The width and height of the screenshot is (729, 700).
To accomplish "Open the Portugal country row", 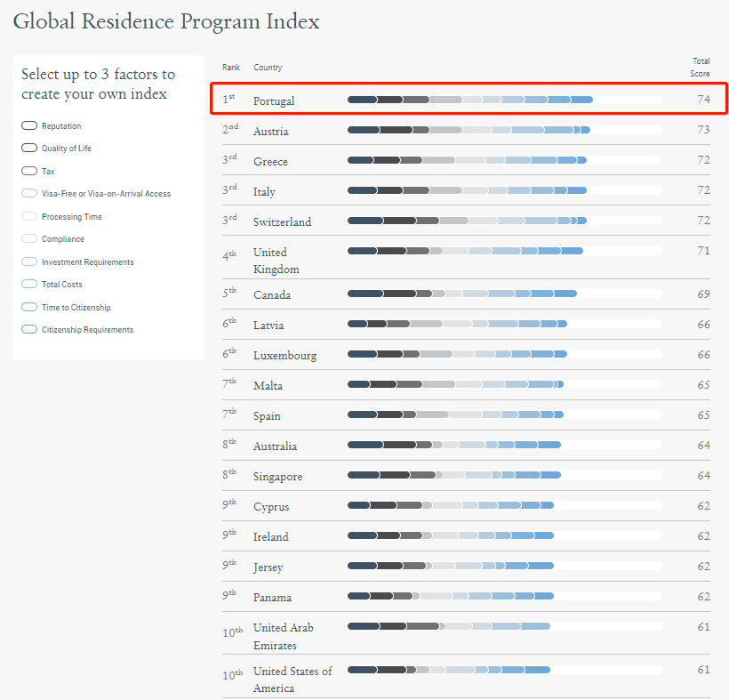I will click(273, 101).
